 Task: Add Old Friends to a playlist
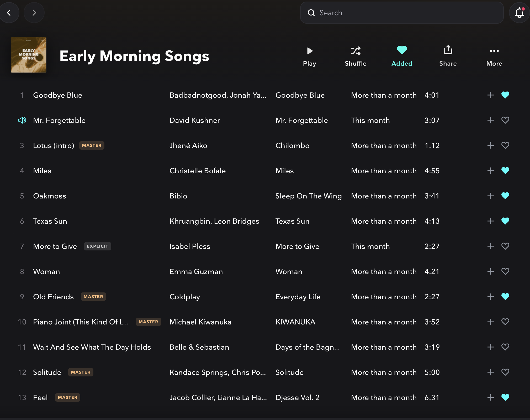pyautogui.click(x=490, y=297)
